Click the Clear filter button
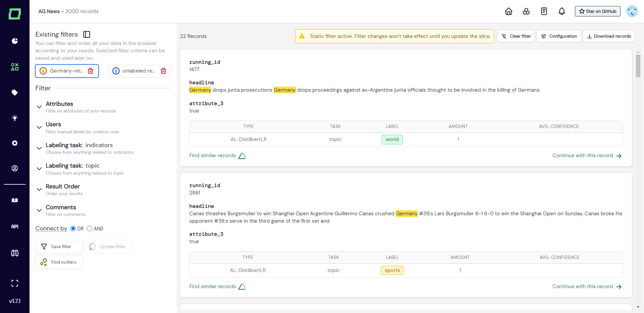Viewport: 644px width, 313px height. (516, 36)
